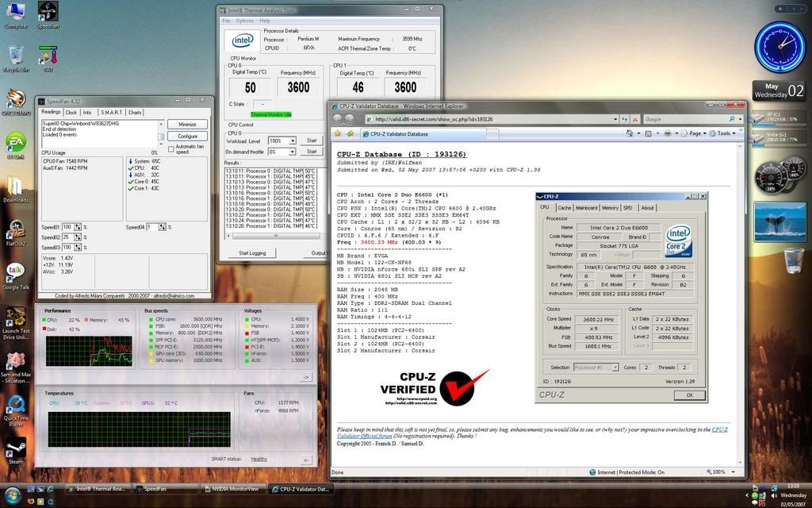
Task: Click the Minimize button in SpeedFan
Action: click(187, 125)
